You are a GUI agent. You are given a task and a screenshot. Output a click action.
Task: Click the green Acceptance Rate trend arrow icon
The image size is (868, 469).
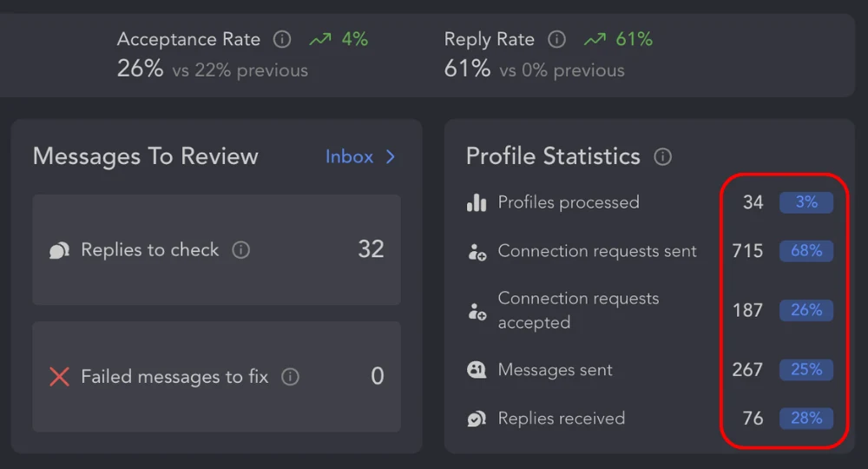[320, 39]
